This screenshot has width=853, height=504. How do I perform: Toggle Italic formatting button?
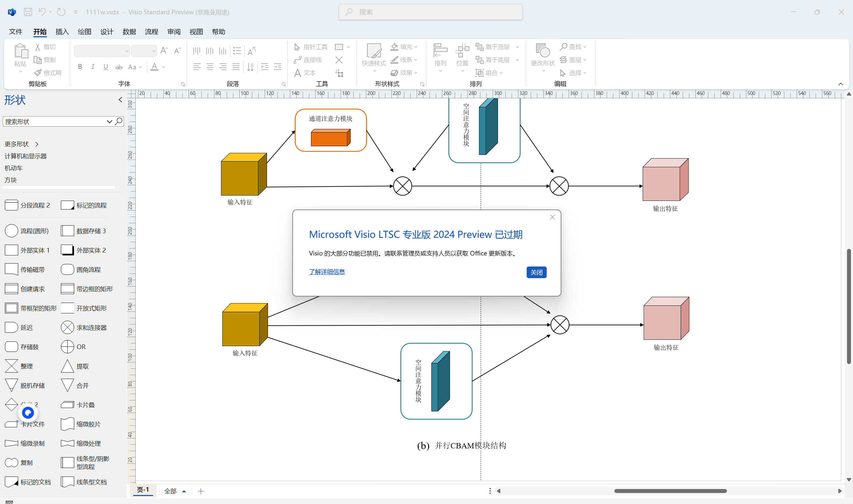click(x=93, y=67)
